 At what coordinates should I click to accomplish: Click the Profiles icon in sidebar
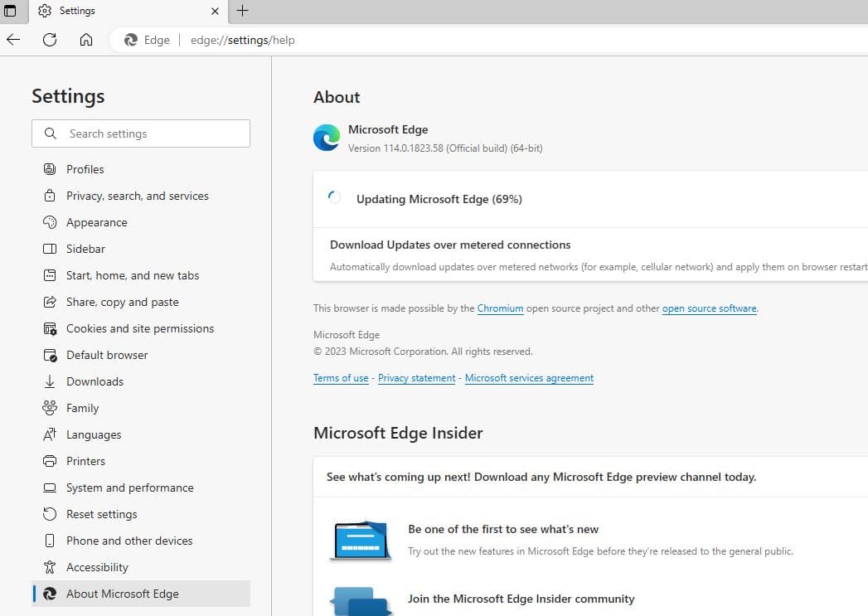point(50,169)
